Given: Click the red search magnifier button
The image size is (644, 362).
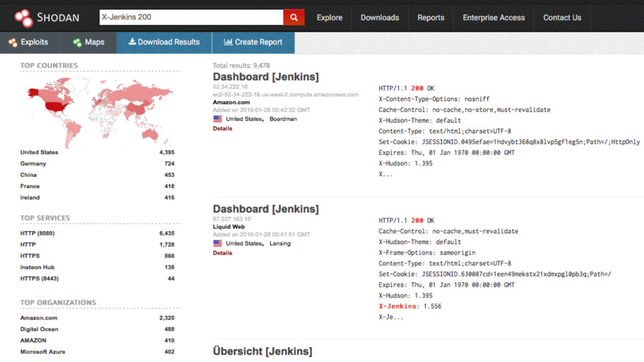Looking at the screenshot, I should pos(294,17).
